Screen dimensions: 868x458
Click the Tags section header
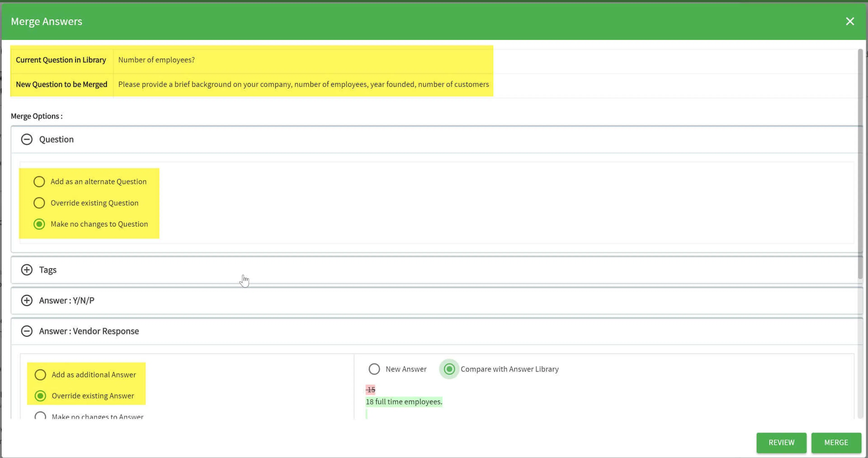[48, 270]
